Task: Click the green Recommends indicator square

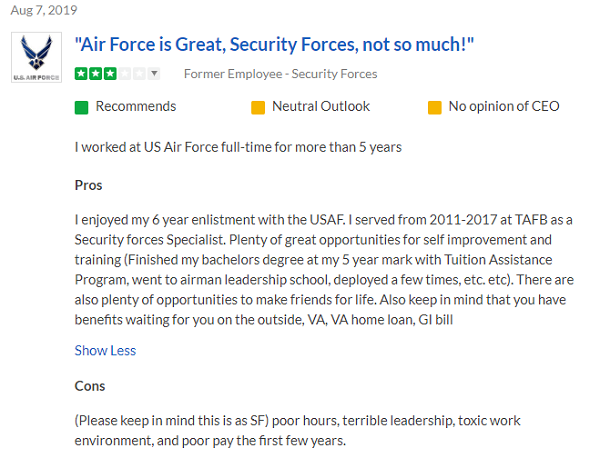Action: click(82, 107)
